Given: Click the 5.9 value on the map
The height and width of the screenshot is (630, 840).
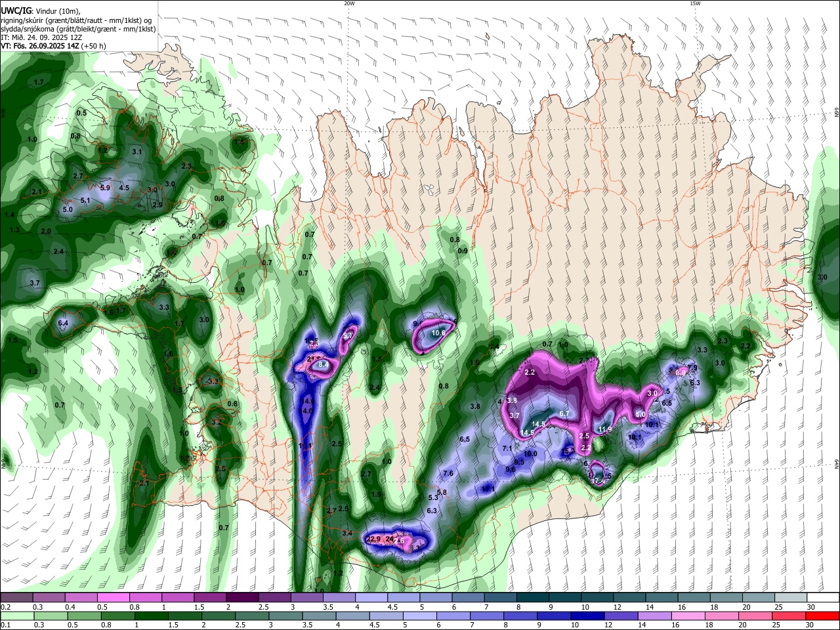Looking at the screenshot, I should (x=105, y=188).
